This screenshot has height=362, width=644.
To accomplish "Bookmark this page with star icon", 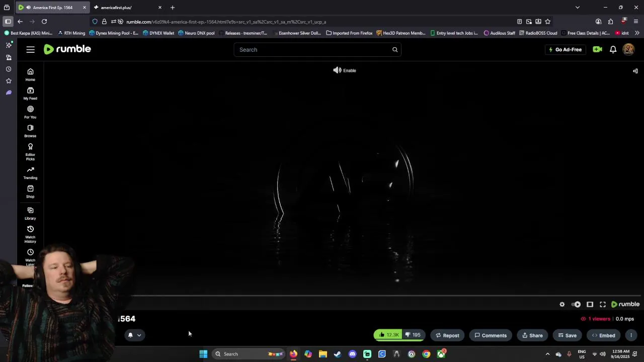I will pos(547,22).
